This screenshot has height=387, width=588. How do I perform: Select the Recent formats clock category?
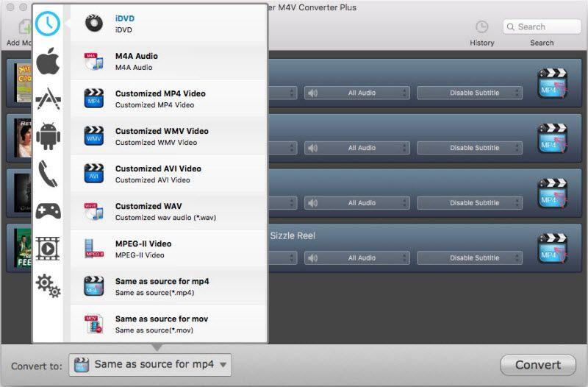tap(48, 24)
